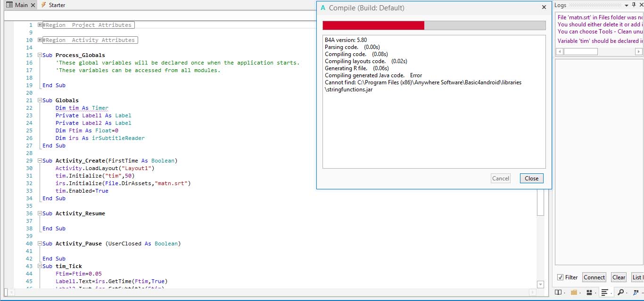
Task: Open the Find All References icon tab
Action: (x=636, y=292)
